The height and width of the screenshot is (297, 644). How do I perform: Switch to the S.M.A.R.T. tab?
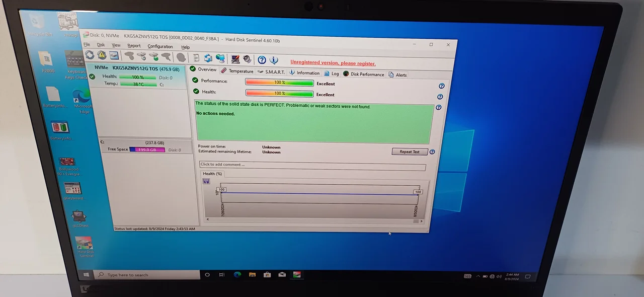(x=272, y=71)
